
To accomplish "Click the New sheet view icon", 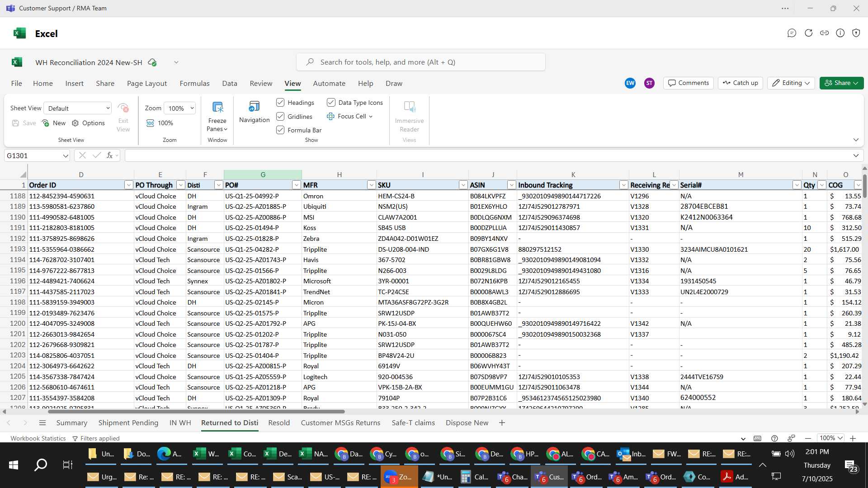I will pos(46,123).
